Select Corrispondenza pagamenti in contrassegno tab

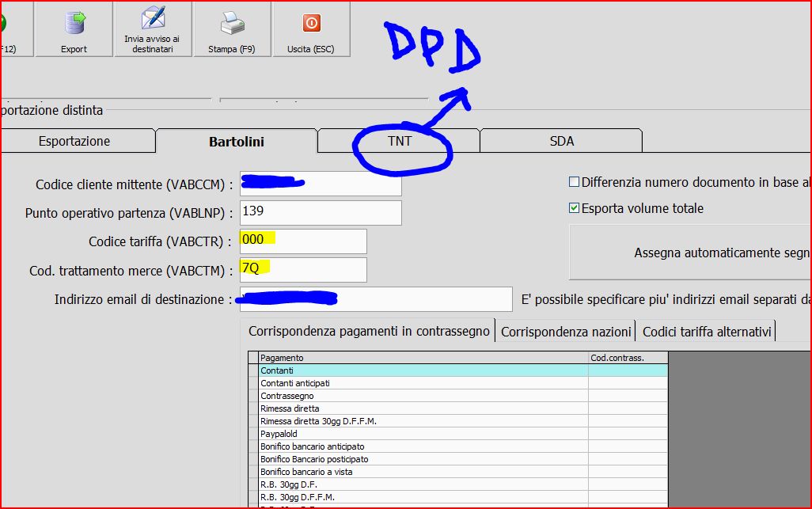tap(369, 331)
